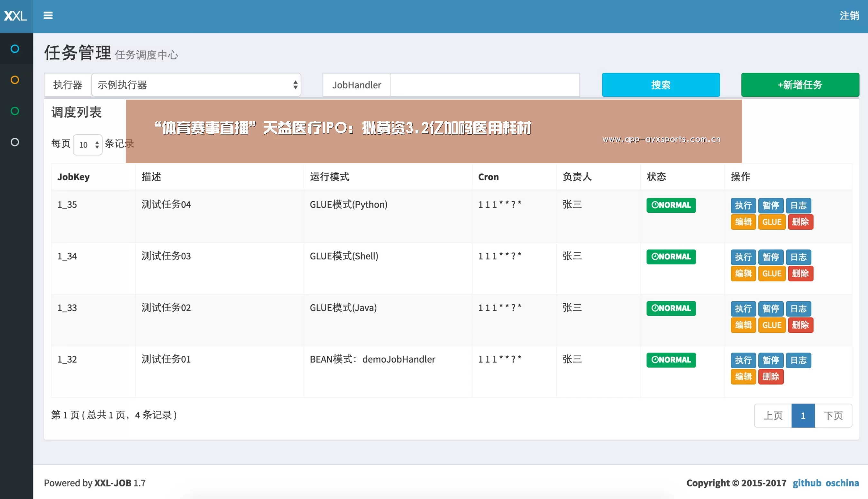The height and width of the screenshot is (499, 868).
Task: Open the records-per-page 10 dropdown
Action: pyautogui.click(x=88, y=145)
